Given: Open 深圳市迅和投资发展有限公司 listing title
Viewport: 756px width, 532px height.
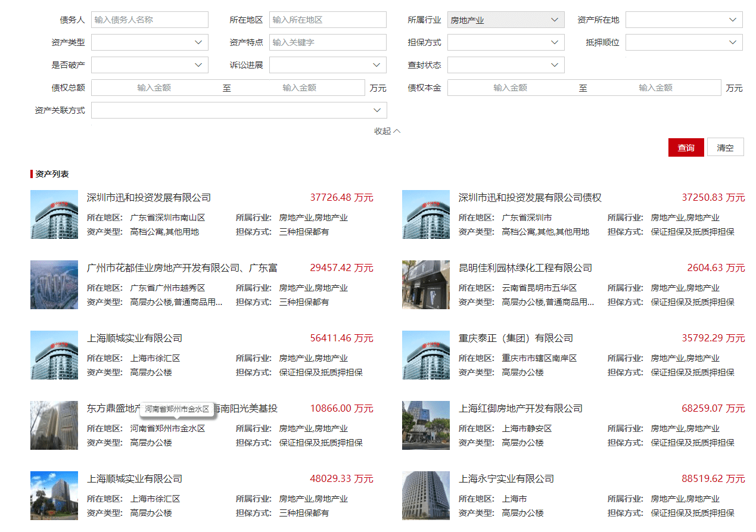Looking at the screenshot, I should point(149,198).
